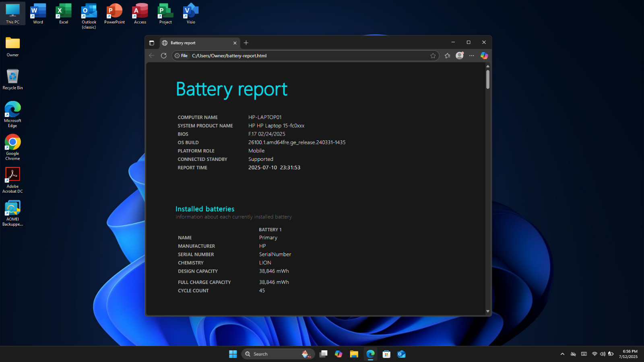Open Copilot in Edge sidebar
Viewport: 644px width, 362px height.
tap(484, 56)
